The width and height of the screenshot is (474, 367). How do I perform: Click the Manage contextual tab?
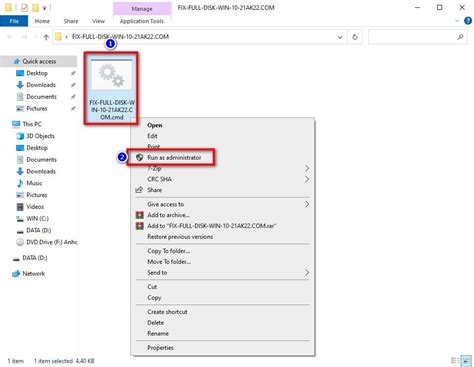tap(142, 8)
